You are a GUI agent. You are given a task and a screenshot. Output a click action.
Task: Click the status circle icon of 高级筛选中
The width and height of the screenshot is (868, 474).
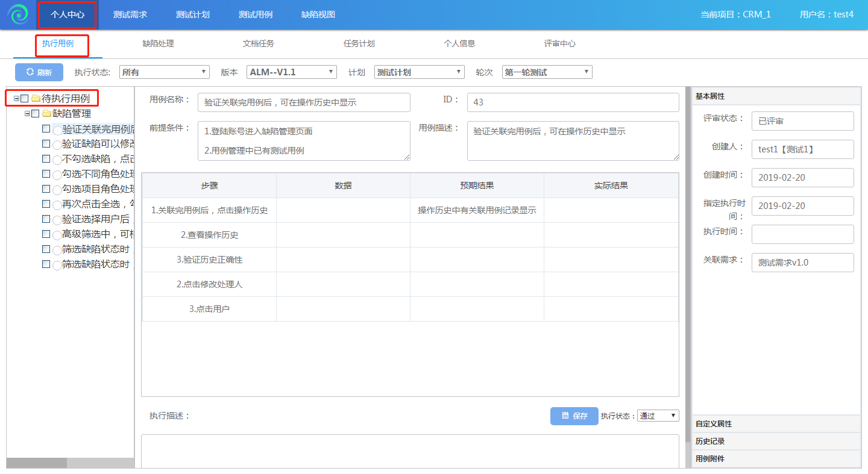(57, 235)
